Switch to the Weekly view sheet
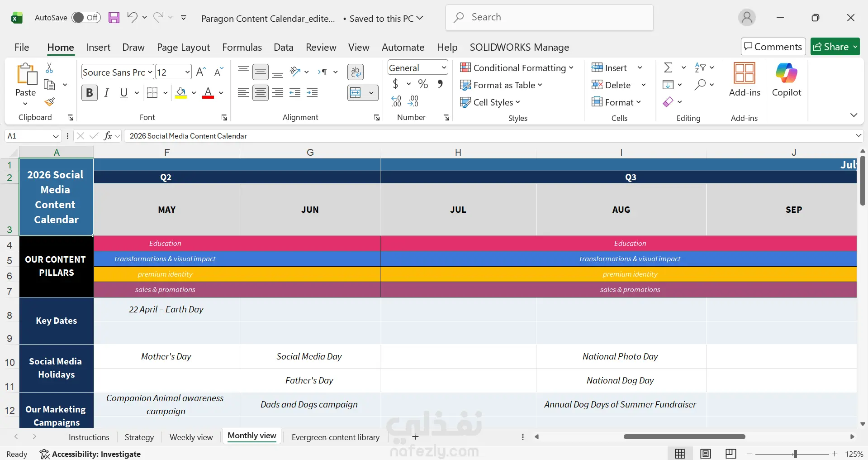 point(191,437)
